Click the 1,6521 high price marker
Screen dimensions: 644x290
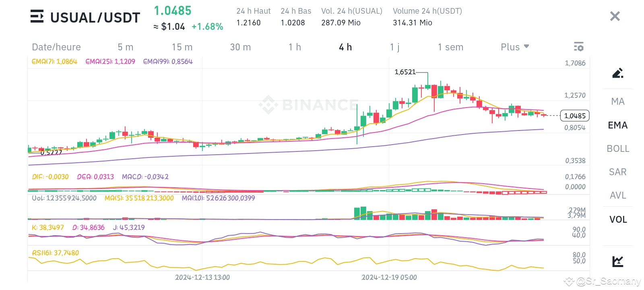click(405, 72)
